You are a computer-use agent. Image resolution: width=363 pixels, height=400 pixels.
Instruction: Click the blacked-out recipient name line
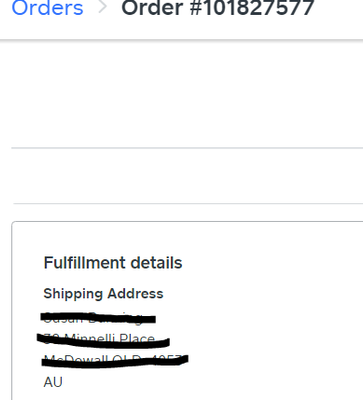click(x=98, y=318)
